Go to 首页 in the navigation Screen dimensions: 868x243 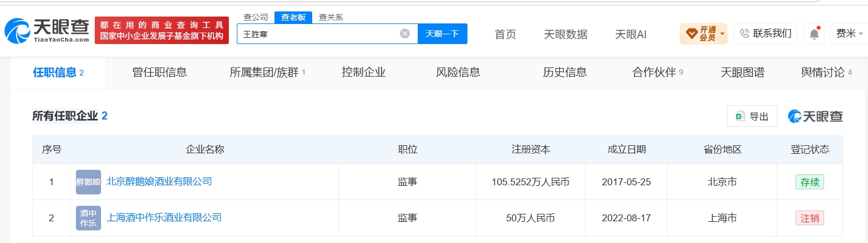coord(505,34)
